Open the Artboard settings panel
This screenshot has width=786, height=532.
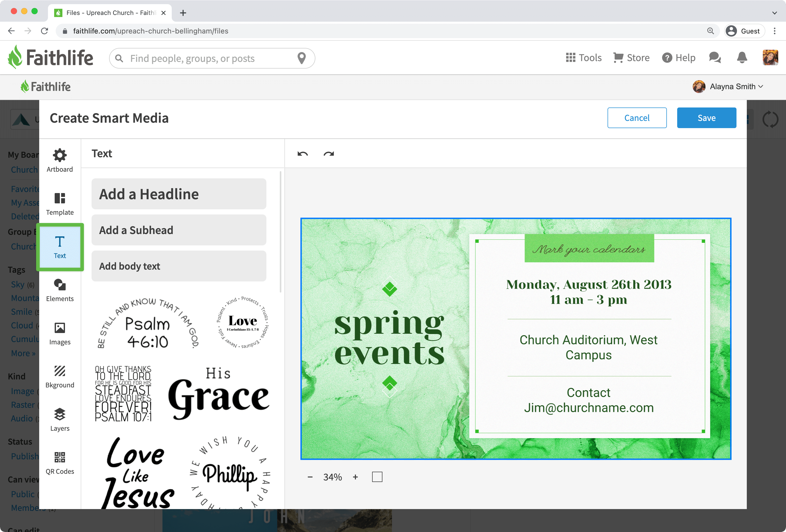[60, 160]
